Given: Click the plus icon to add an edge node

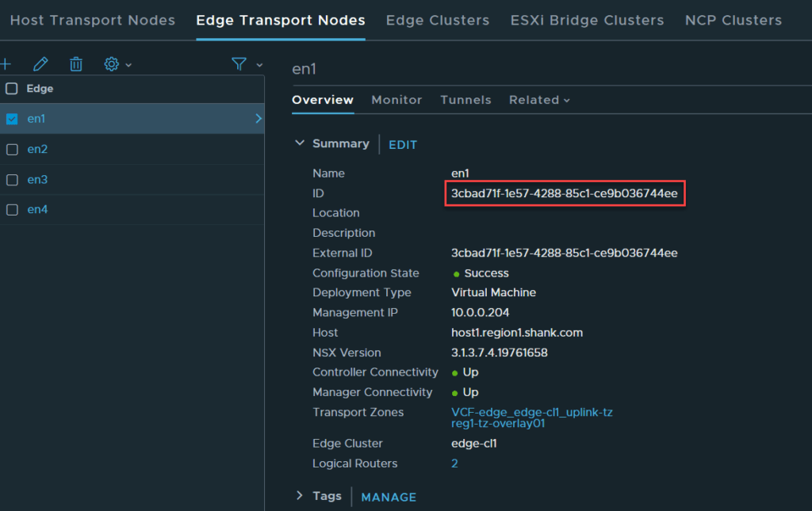Looking at the screenshot, I should pyautogui.click(x=6, y=64).
